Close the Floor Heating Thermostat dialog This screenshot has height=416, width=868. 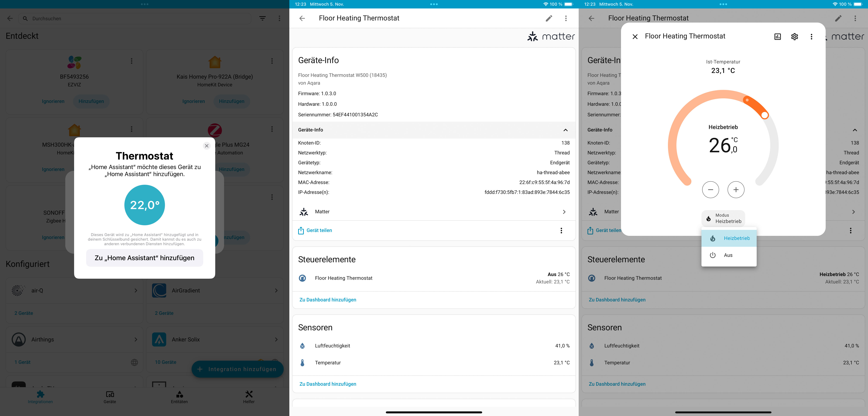pos(635,37)
